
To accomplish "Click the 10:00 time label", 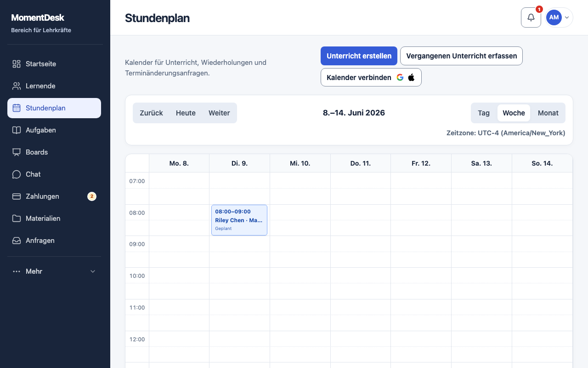I will coord(137,276).
